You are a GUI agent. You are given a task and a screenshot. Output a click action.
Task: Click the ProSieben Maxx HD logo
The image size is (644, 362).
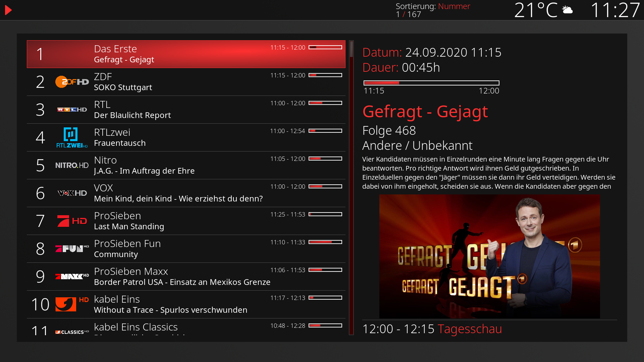click(x=72, y=276)
